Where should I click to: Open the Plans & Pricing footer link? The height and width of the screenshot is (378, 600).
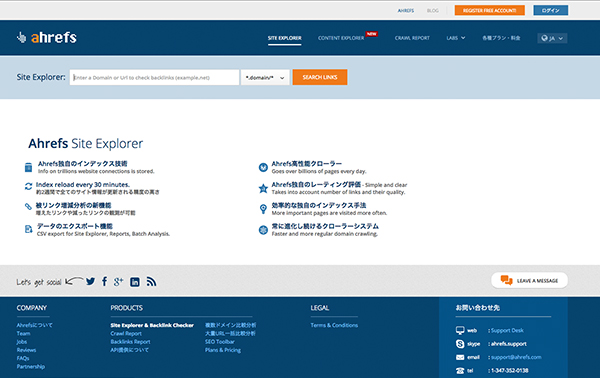pyautogui.click(x=223, y=350)
